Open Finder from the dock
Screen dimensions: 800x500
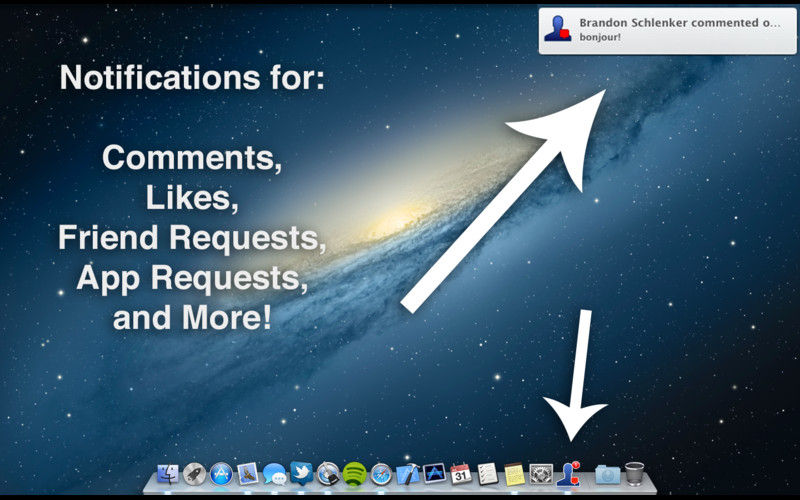point(168,474)
